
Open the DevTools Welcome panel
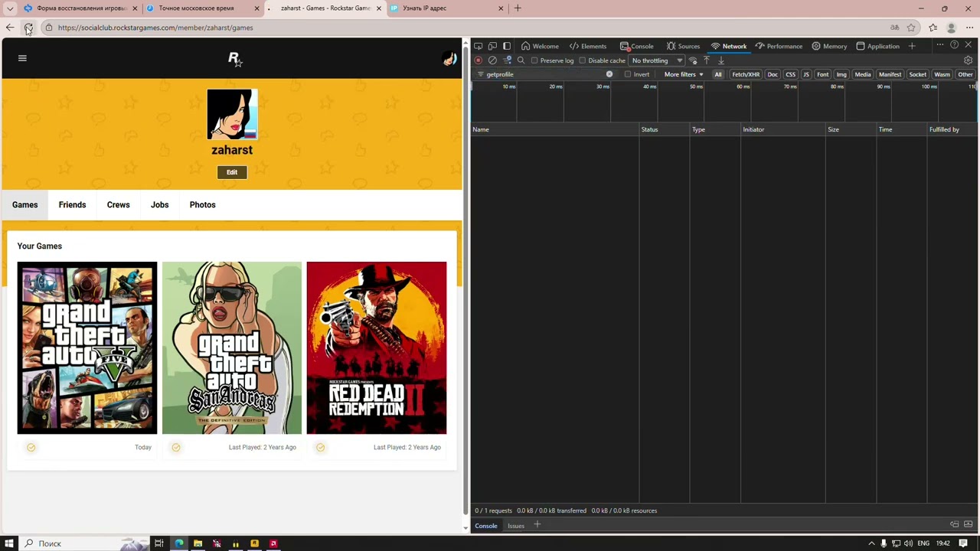[x=540, y=46]
